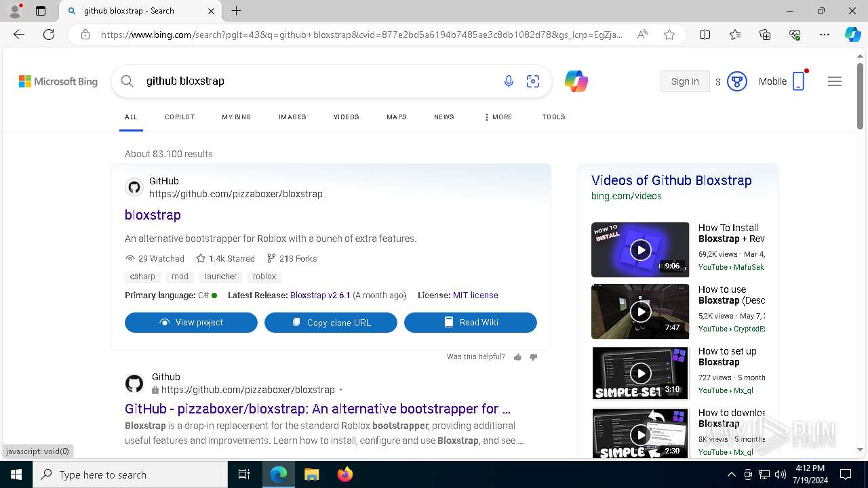This screenshot has height=488, width=868.
Task: Add this page to favorites
Action: pos(669,35)
